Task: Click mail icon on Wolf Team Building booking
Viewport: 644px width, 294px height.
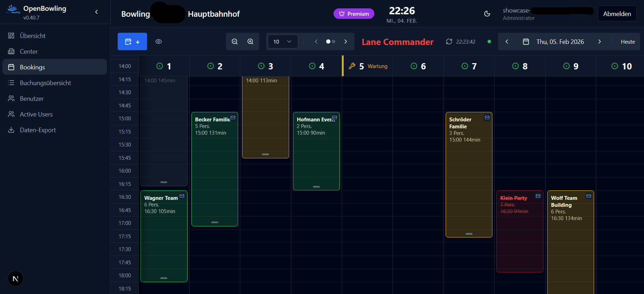Action: tap(589, 196)
